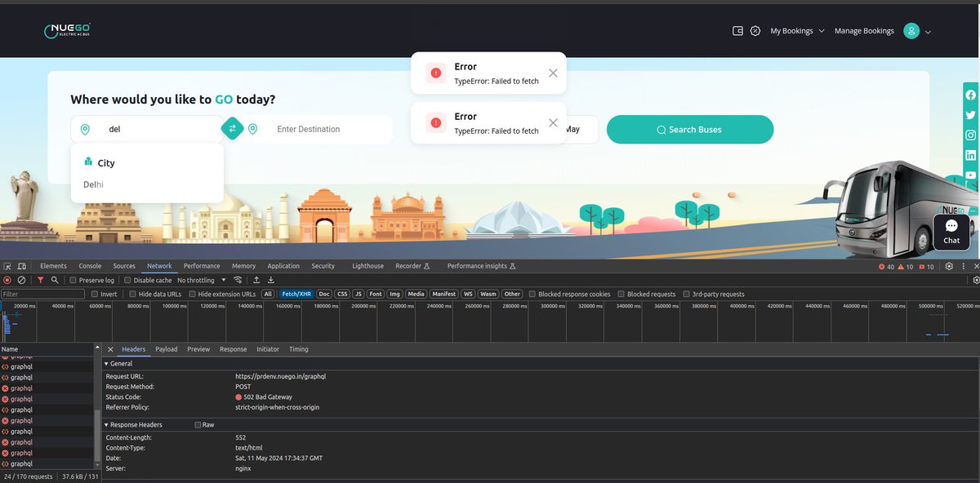The height and width of the screenshot is (483, 980).
Task: Check Blocked requests
Action: 621,294
